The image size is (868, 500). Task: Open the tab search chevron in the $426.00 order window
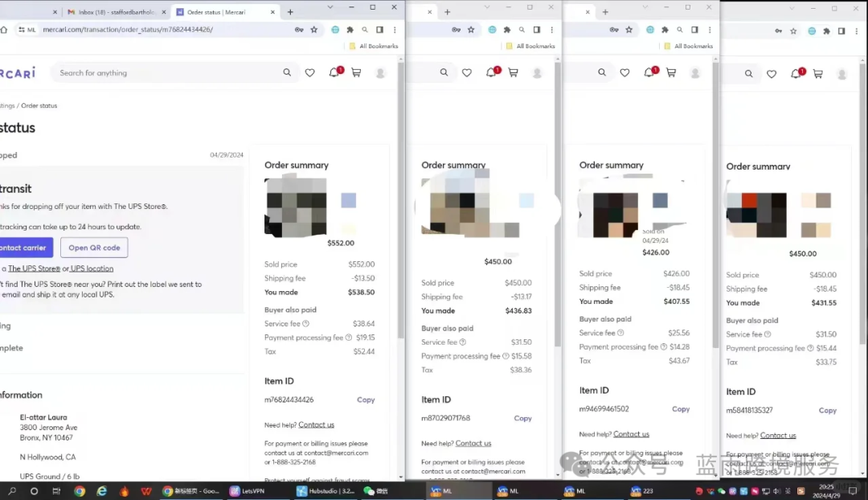[x=645, y=7]
